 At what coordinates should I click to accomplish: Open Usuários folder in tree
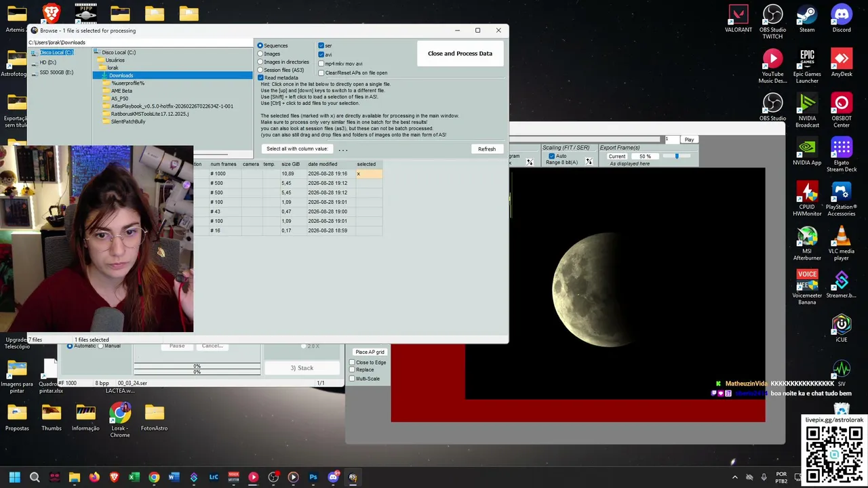click(x=115, y=60)
